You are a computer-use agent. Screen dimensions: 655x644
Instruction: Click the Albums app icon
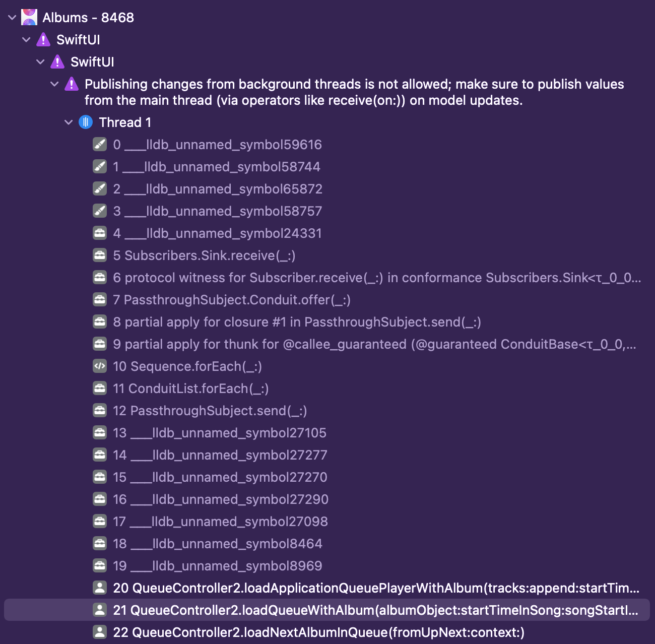click(x=29, y=17)
